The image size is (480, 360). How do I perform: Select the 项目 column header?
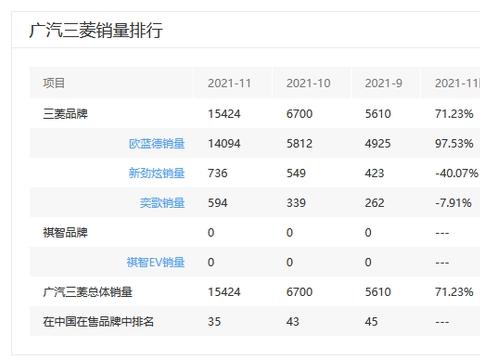[54, 83]
